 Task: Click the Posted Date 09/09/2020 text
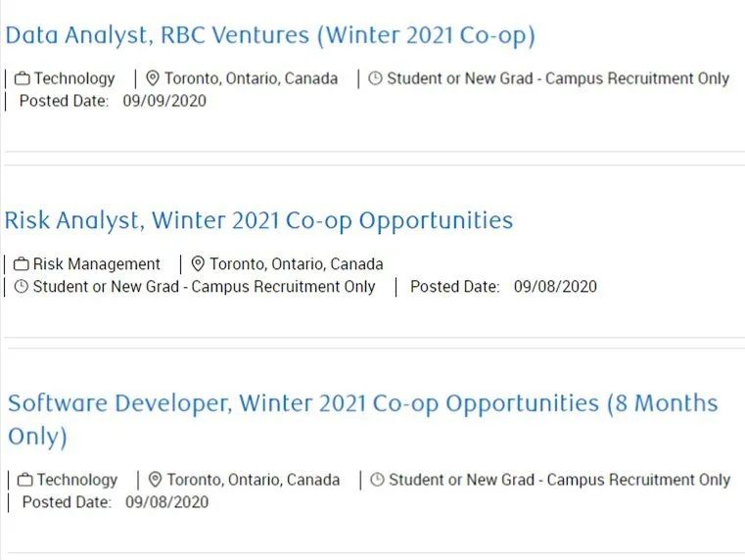(113, 100)
